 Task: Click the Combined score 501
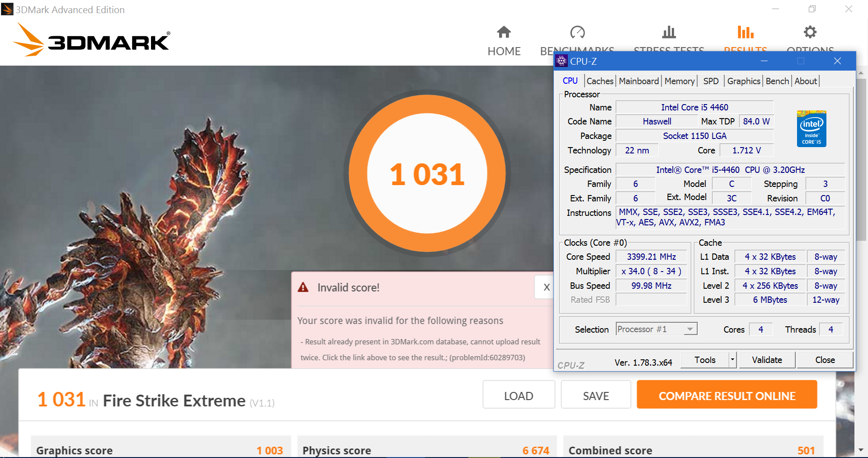(806, 450)
